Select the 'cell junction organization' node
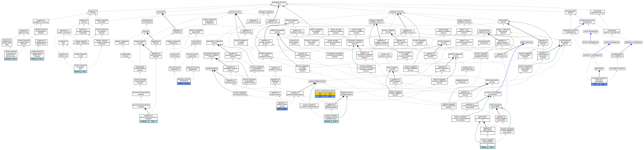Viewport: 644px width, 150px height. pyautogui.click(x=196, y=42)
